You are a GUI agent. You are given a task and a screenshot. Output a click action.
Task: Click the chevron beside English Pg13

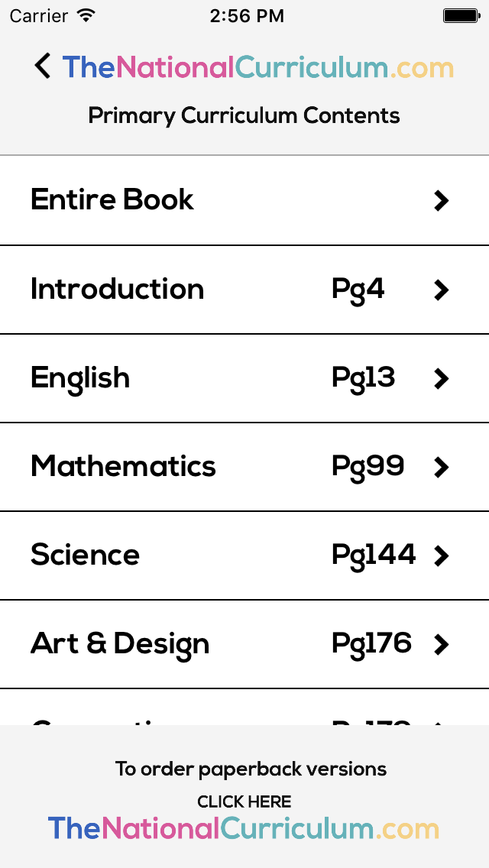tap(442, 379)
